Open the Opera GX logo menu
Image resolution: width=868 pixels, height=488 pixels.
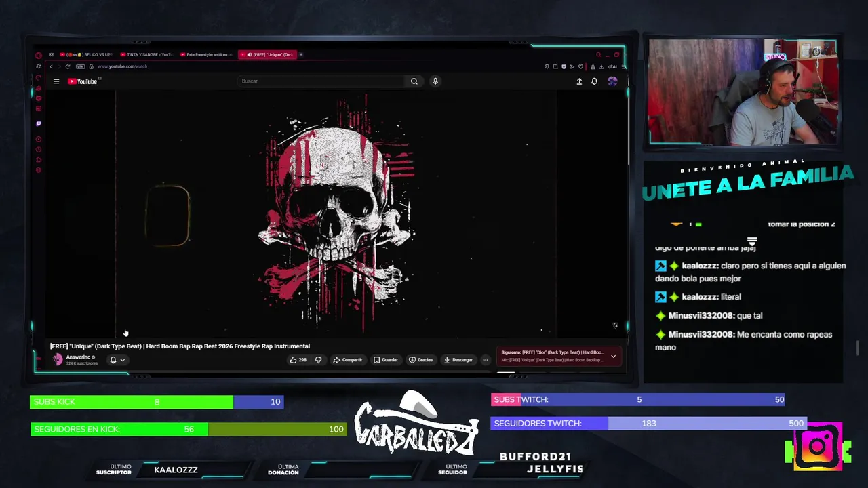tap(39, 55)
